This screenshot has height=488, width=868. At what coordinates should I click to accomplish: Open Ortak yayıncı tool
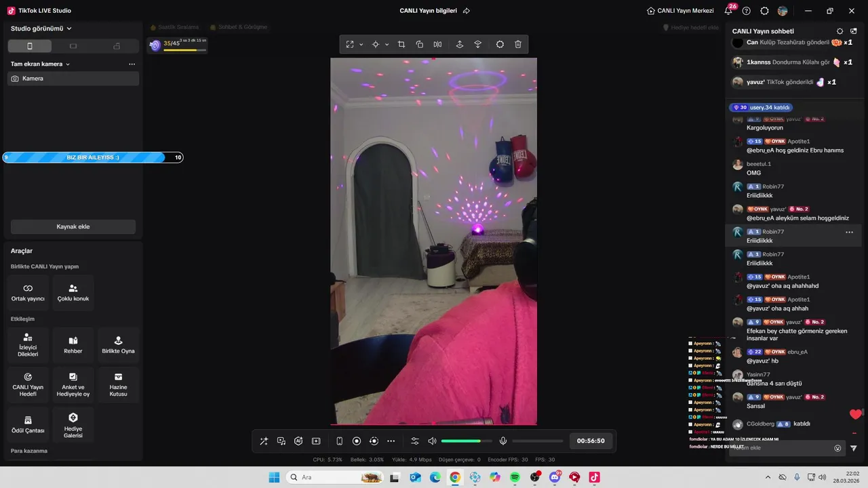point(28,293)
